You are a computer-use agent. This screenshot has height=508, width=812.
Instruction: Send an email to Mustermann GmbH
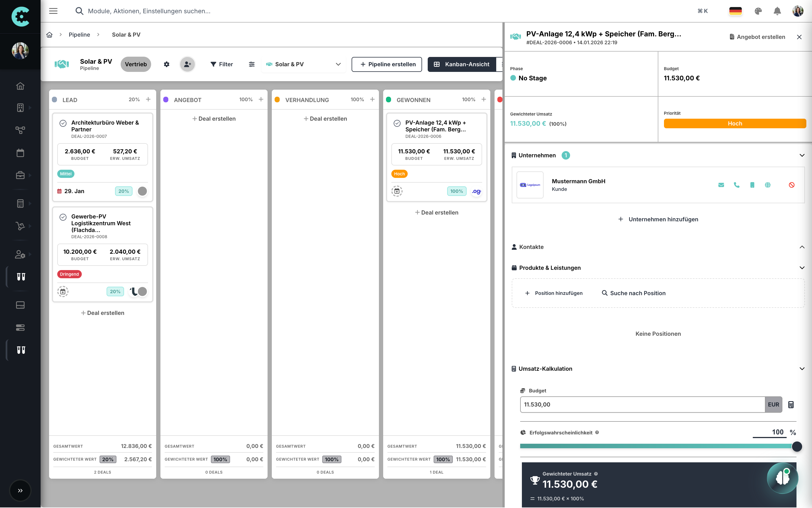[721, 185]
